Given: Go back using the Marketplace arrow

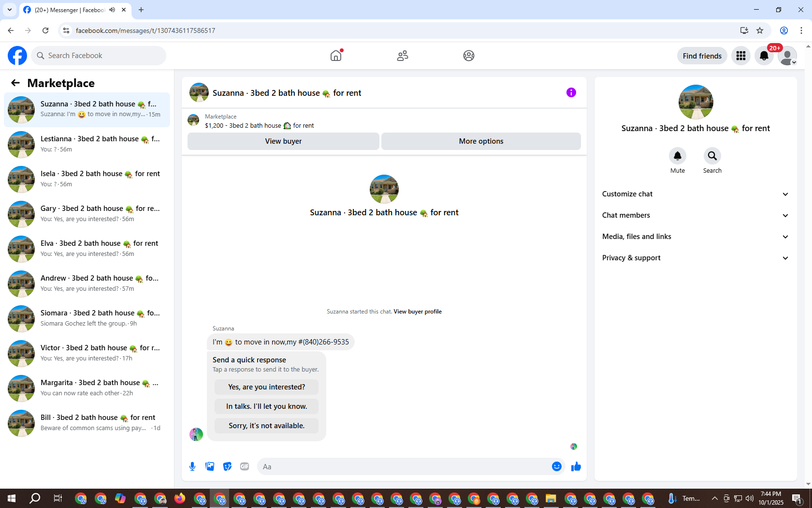Looking at the screenshot, I should click(15, 83).
